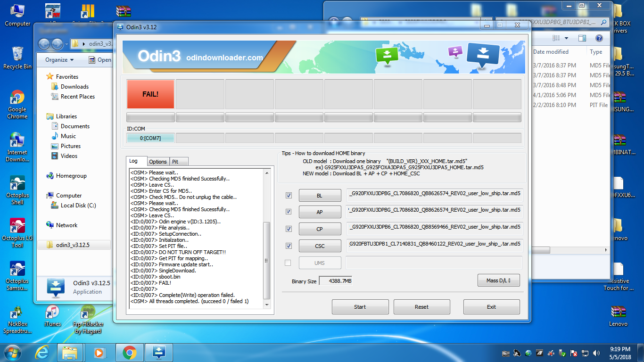Open the network tray icon
This screenshot has height=362, width=644.
(x=585, y=353)
